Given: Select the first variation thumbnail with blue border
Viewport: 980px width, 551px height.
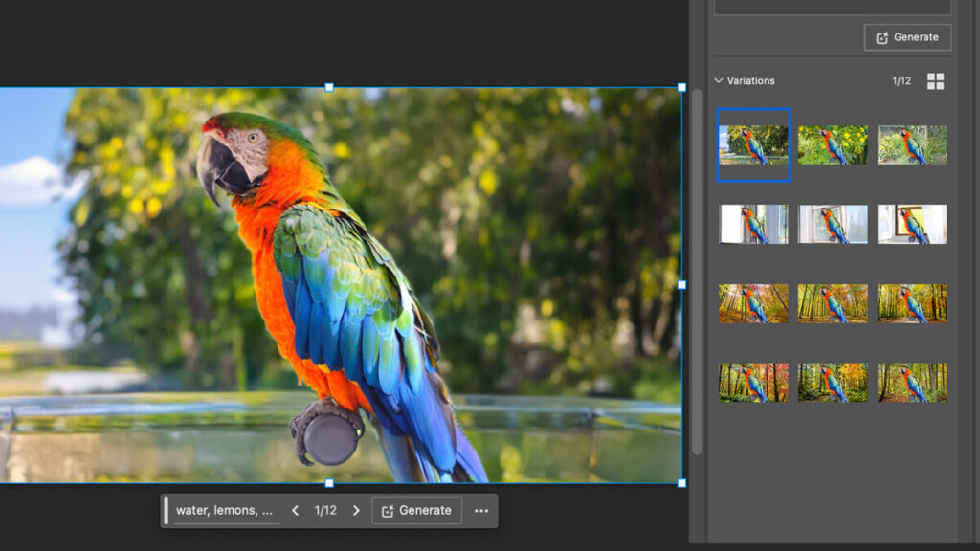Looking at the screenshot, I should [753, 145].
